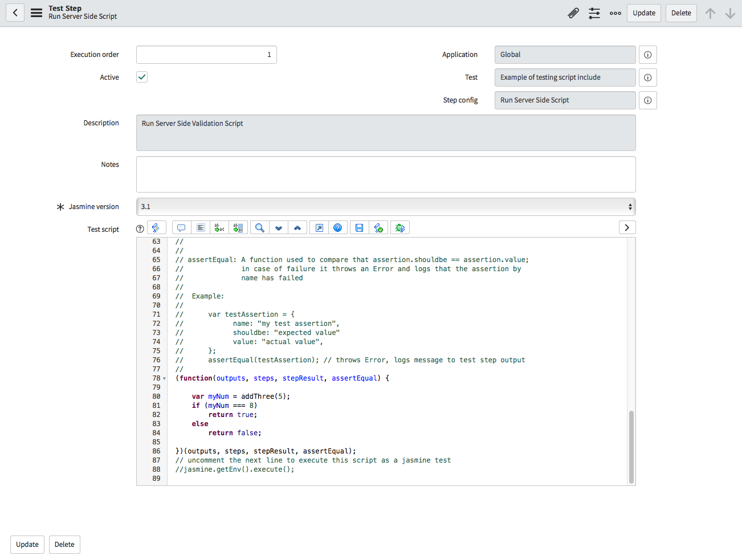Click the 'else' keyword on line 83
This screenshot has width=742, height=560.
click(x=200, y=424)
